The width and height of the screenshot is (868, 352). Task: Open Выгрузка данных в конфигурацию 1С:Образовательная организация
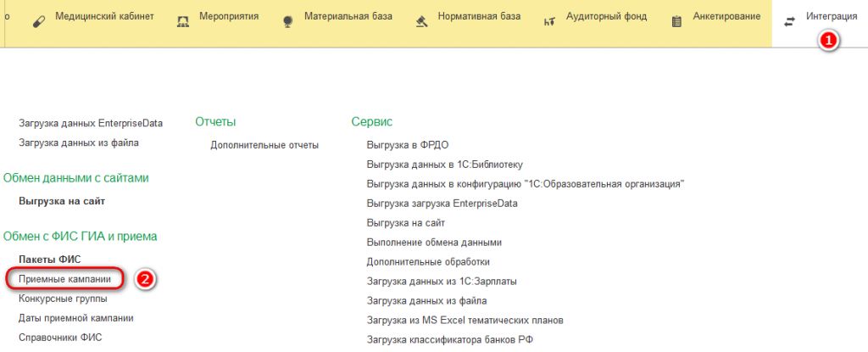[526, 184]
